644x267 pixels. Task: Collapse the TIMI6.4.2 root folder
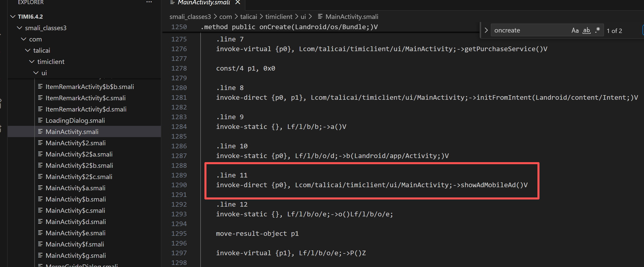click(x=13, y=17)
